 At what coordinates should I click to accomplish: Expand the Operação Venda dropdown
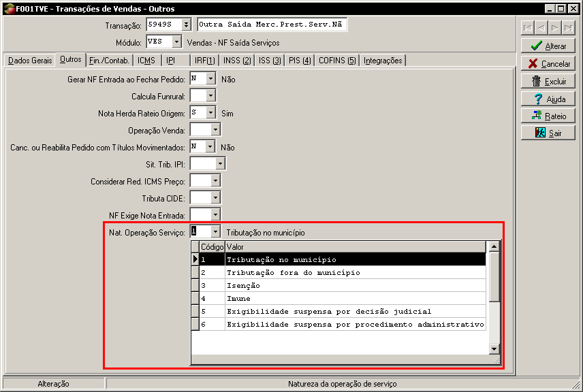point(216,130)
